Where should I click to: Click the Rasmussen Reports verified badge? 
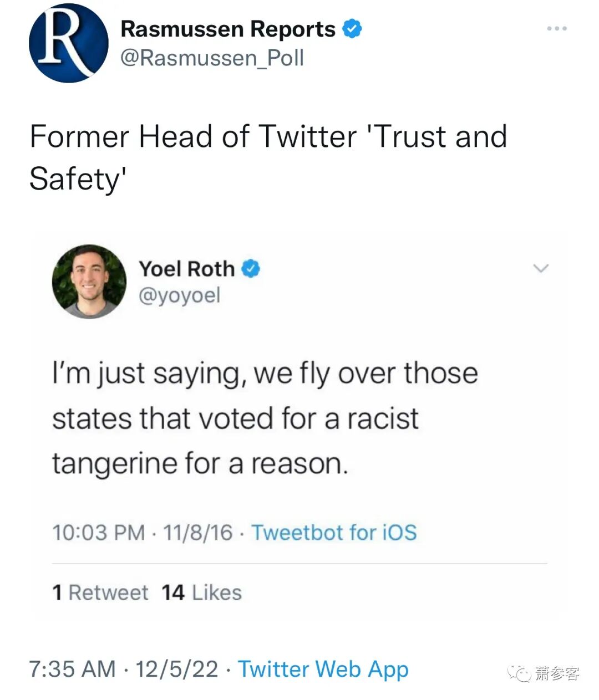pos(352,28)
